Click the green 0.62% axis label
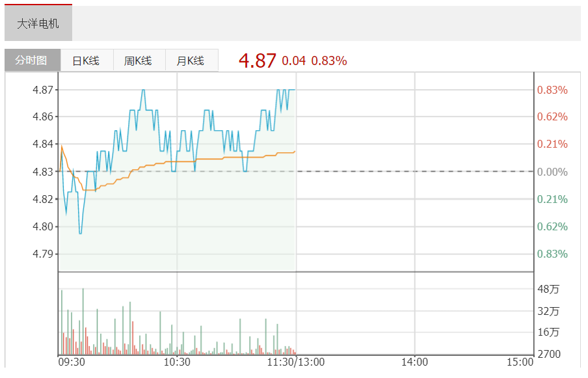This screenshot has width=588, height=378. 552,226
